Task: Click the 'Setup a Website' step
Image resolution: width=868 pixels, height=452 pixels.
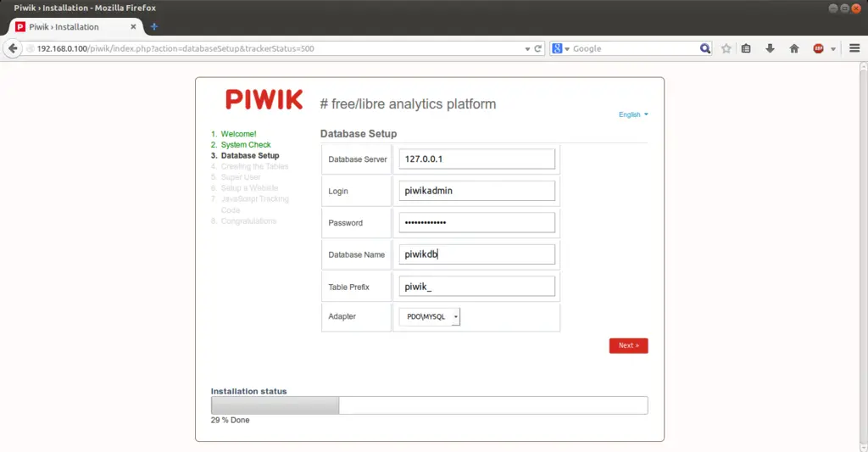Action: coord(249,187)
